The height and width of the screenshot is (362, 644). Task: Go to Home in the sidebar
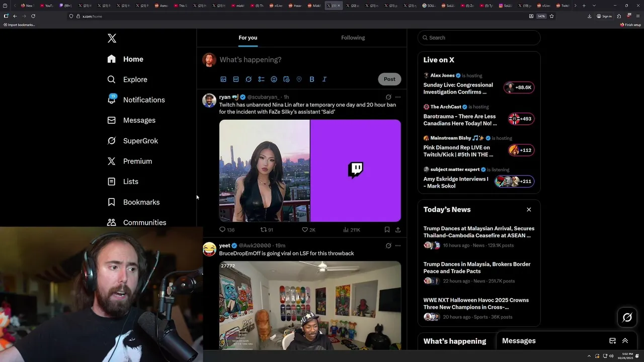tap(125, 59)
